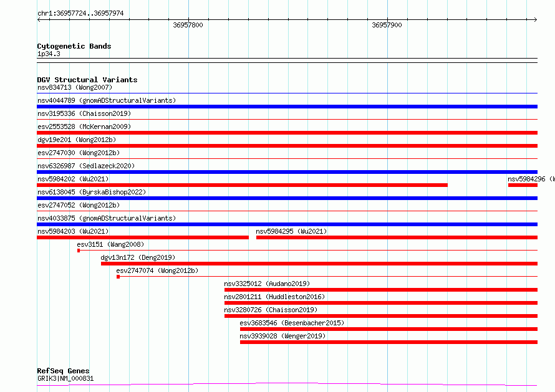Image resolution: width=555 pixels, height=392 pixels.
Task: Click variant esv2747030 (Wong2012b)
Action: pyautogui.click(x=79, y=153)
